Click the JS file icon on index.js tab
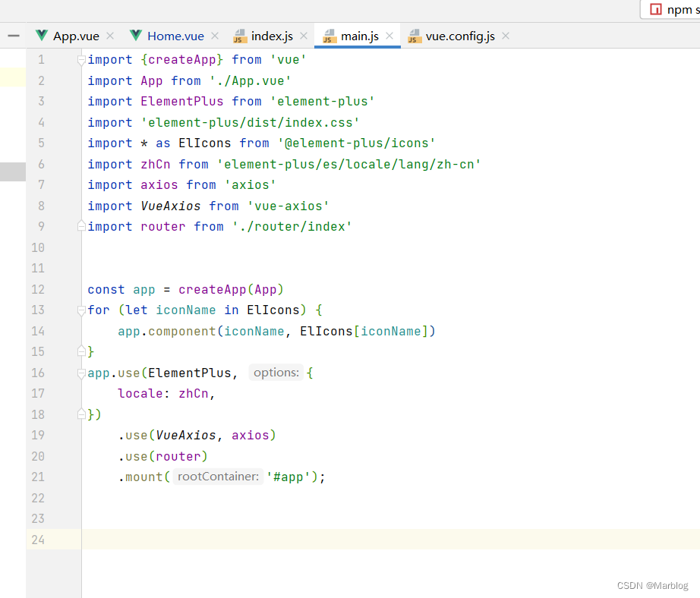Viewport: 700px width, 598px height. coord(240,36)
